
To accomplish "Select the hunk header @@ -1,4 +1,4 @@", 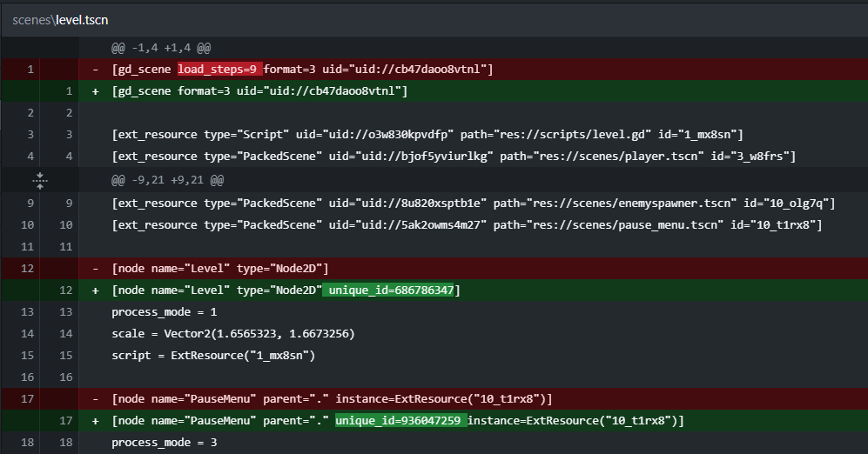I will point(161,48).
